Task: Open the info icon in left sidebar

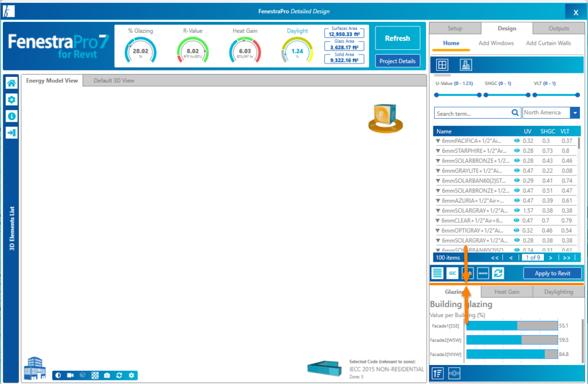Action: click(x=11, y=116)
